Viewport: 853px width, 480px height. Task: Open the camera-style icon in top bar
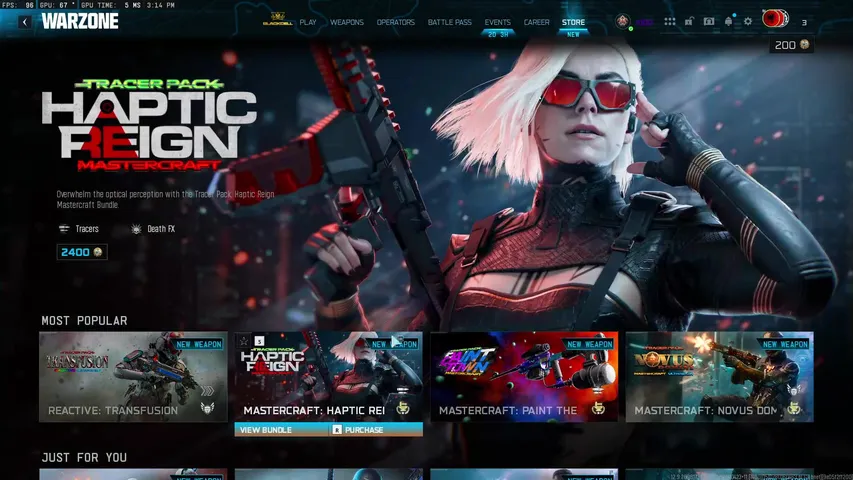coord(709,21)
